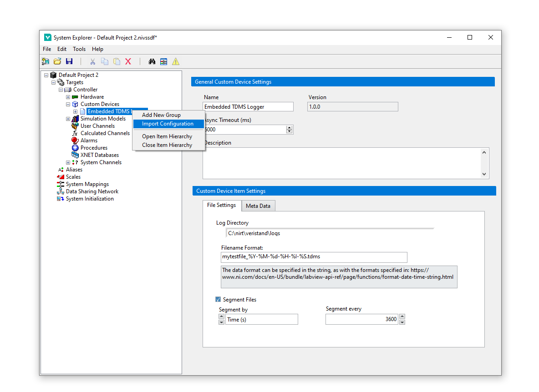Click the System Mappings icon
This screenshot has height=392, width=539.
(x=61, y=184)
